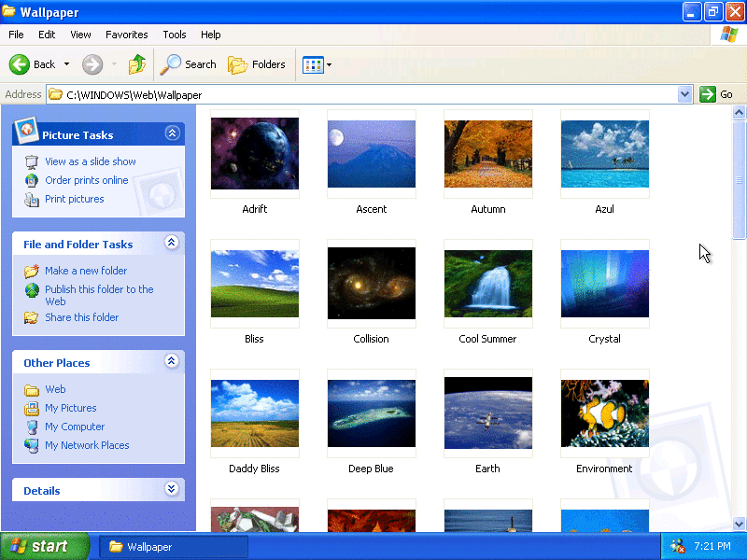Open the Search magnifier tool
This screenshot has height=560, width=747.
click(170, 64)
